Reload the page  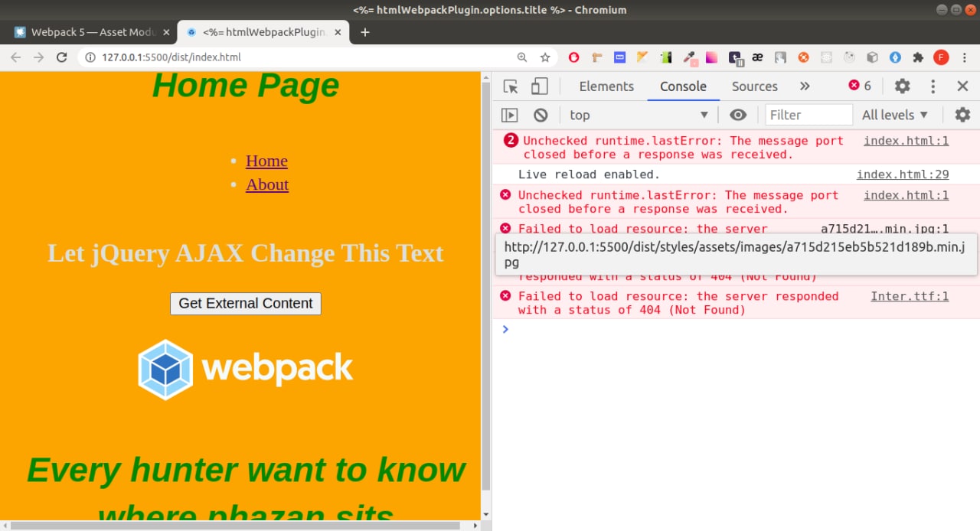pyautogui.click(x=62, y=57)
